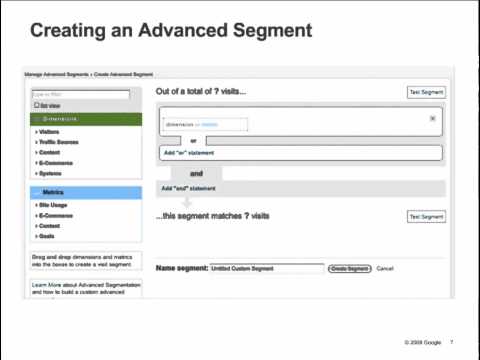Cancel creating the segment
480x360 pixels.
coord(385,268)
